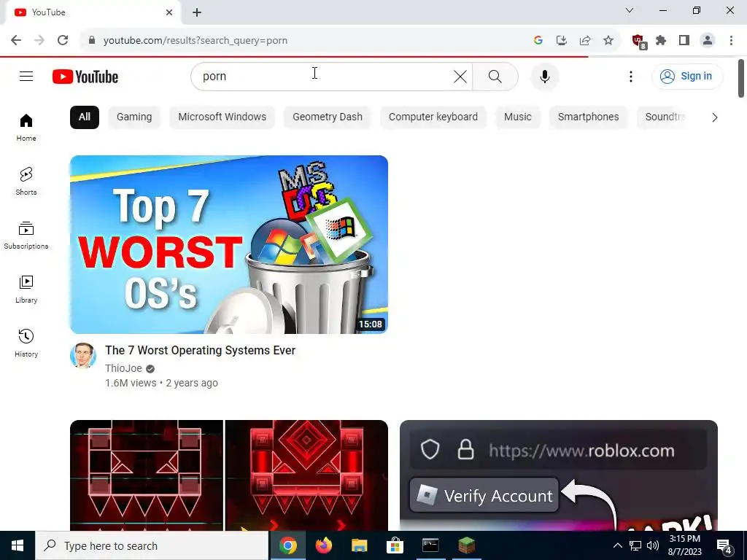Screen dimensions: 747x560
Task: Open the YouTube hamburger guide menu
Action: (x=26, y=76)
